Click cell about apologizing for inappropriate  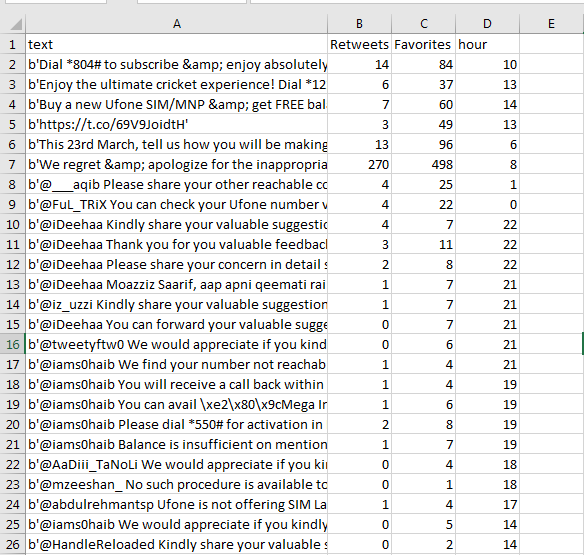[x=177, y=164]
